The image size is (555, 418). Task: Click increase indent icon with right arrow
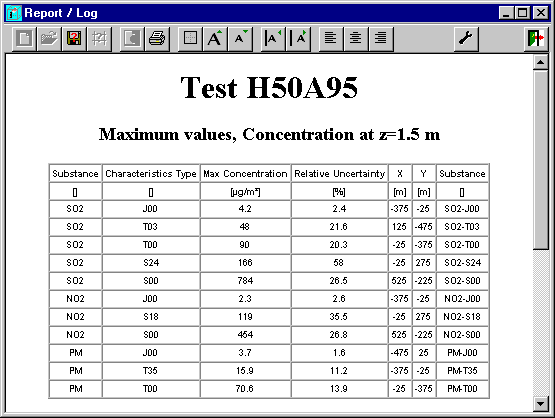point(298,39)
